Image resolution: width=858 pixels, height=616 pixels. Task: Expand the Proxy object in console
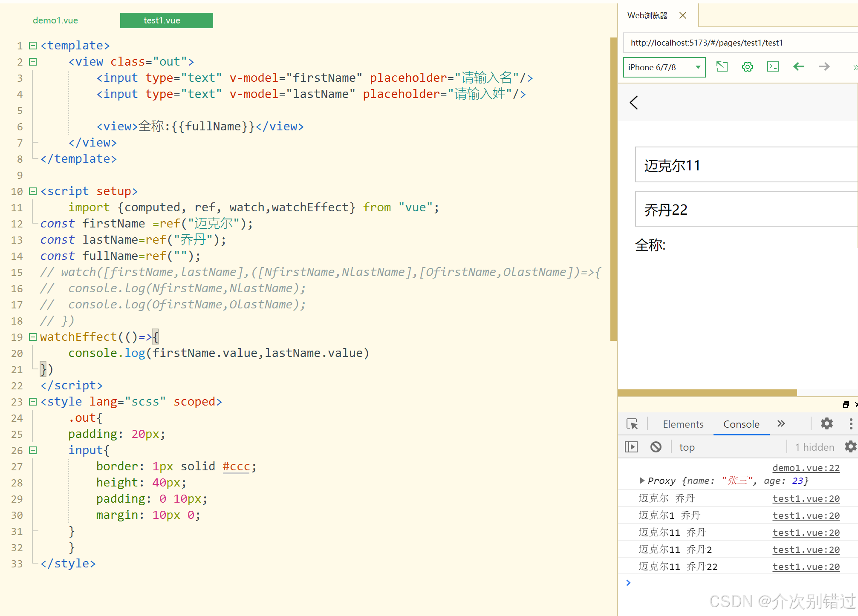[642, 481]
